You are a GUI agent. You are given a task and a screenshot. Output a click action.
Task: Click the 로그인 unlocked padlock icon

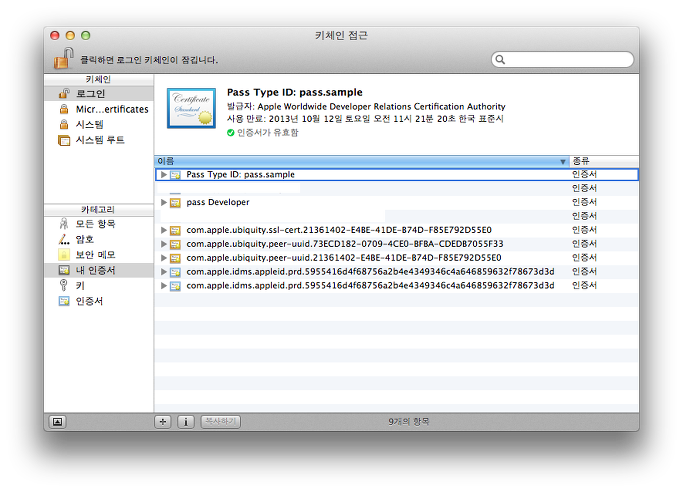click(64, 93)
